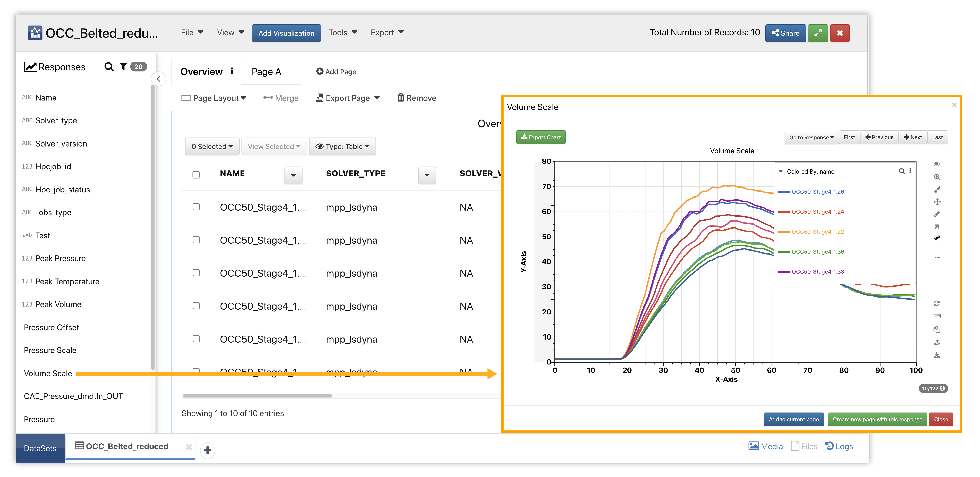Collapse the Colored By: name legend
980x477 pixels.
point(781,172)
